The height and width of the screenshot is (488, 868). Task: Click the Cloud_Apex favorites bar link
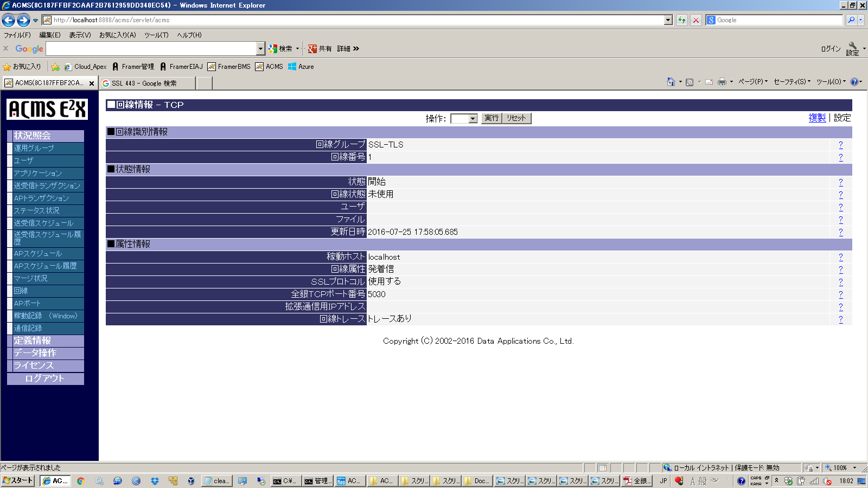pyautogui.click(x=85, y=67)
